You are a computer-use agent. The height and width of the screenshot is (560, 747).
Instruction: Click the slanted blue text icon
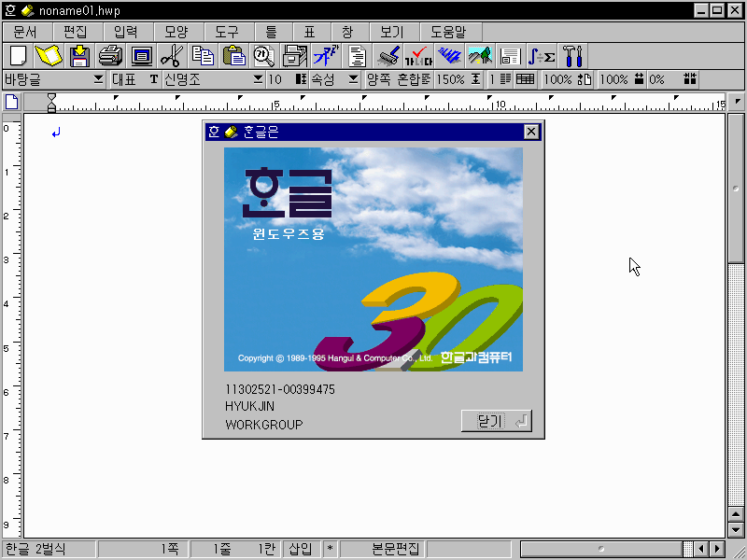(449, 56)
